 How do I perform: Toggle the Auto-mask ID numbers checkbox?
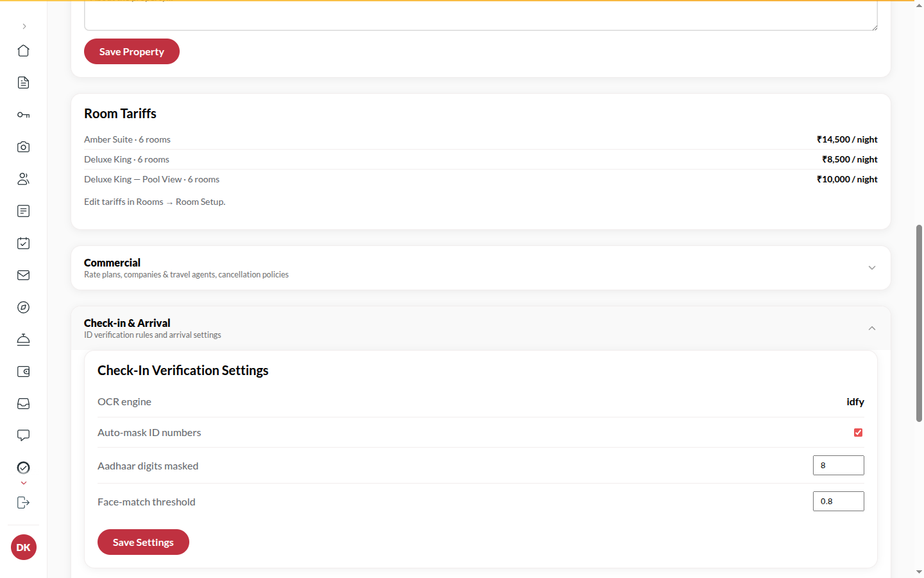click(858, 433)
